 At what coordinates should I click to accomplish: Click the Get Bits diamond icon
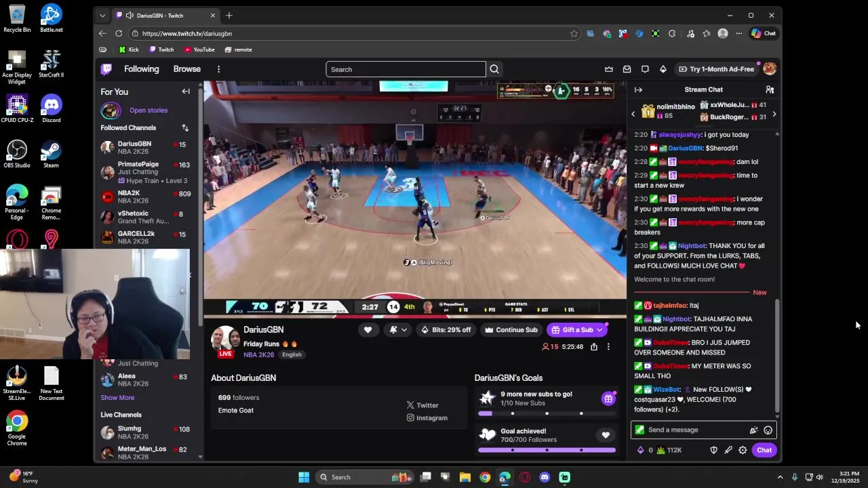pos(663,69)
